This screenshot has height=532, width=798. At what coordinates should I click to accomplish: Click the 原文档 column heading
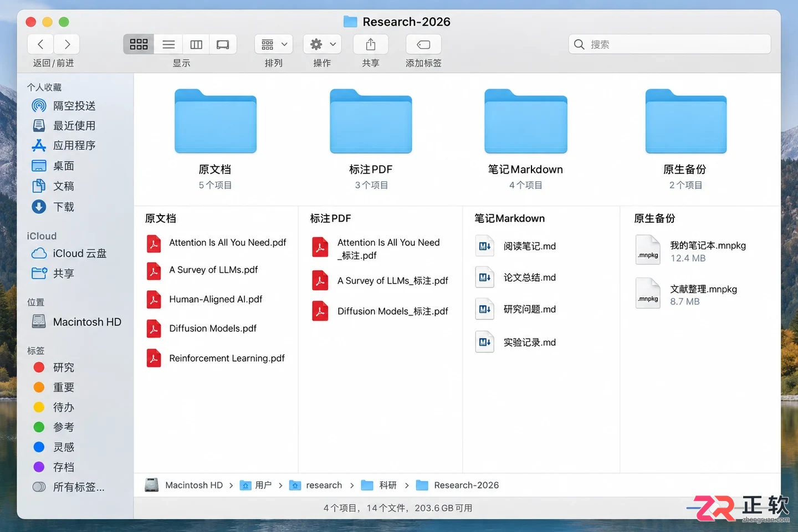click(161, 218)
